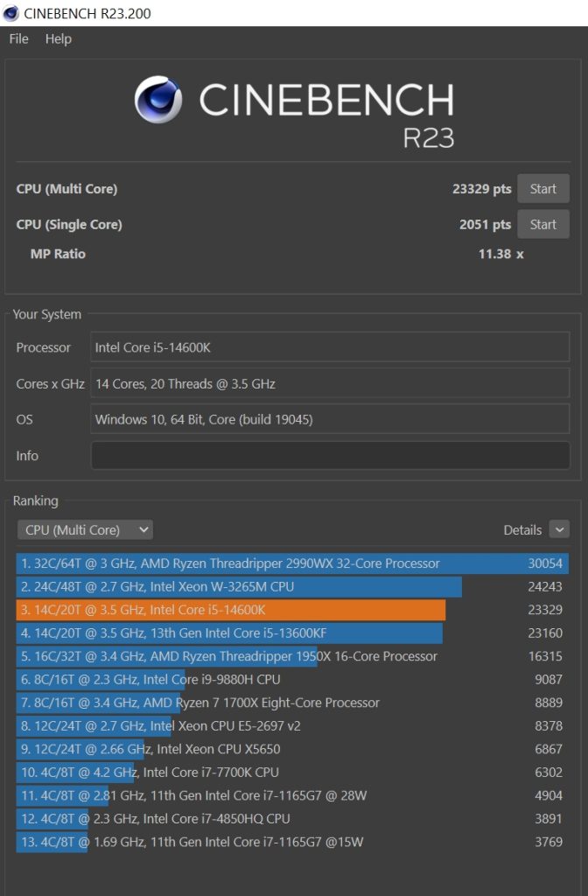588x896 pixels.
Task: Open the CPU (Multi Core) ranking dropdown
Action: point(85,529)
